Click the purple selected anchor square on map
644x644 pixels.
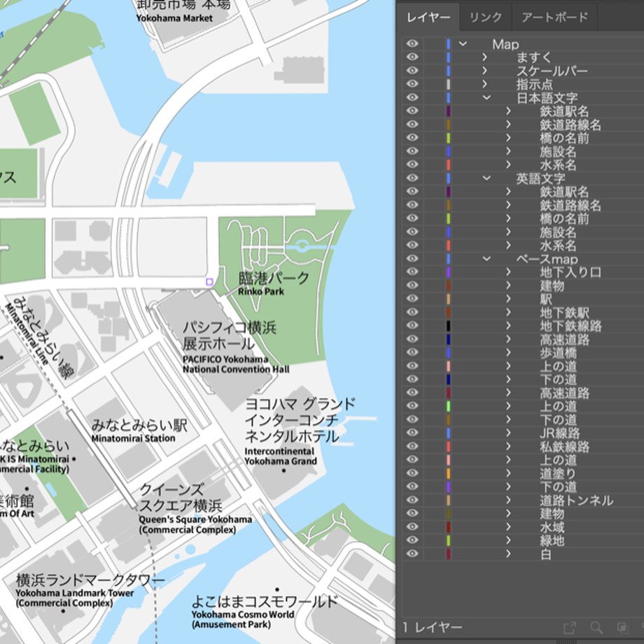point(209,281)
